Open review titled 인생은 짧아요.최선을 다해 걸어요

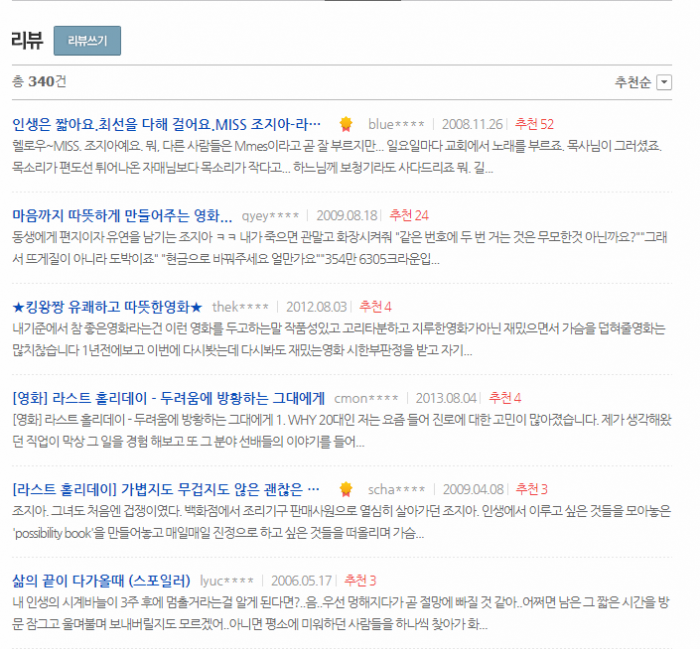[x=166, y=124]
